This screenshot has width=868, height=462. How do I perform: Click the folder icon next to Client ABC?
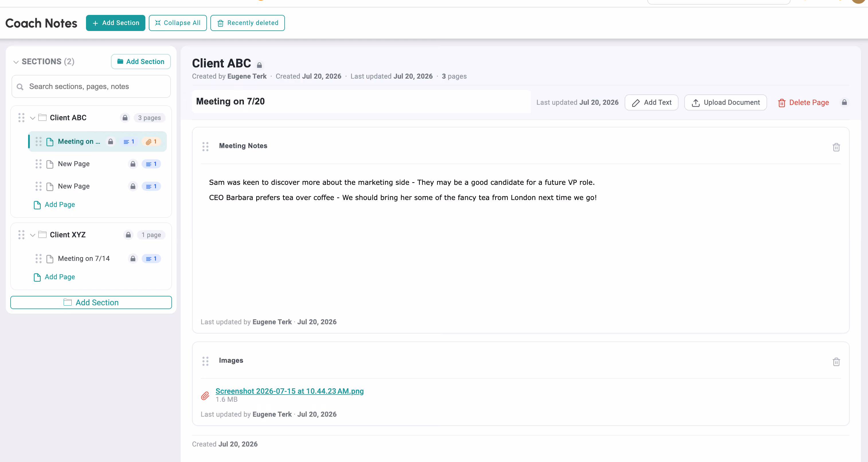click(42, 117)
